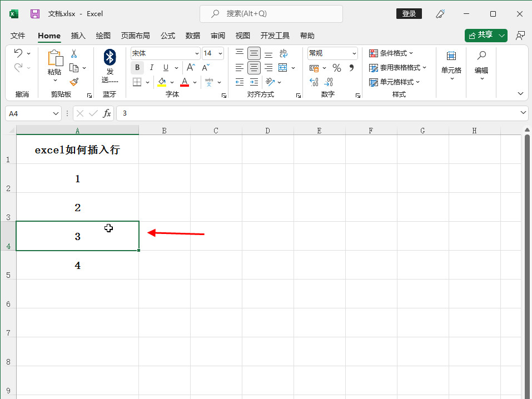Screen dimensions: 532x399
Task: Select the Format Painter brush
Action: click(74, 82)
